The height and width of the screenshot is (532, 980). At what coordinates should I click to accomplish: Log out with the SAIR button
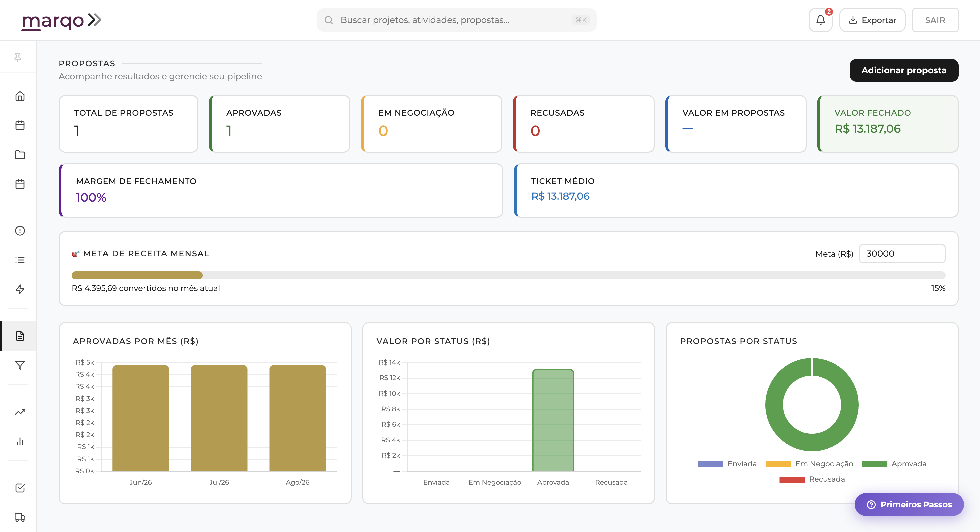[935, 20]
